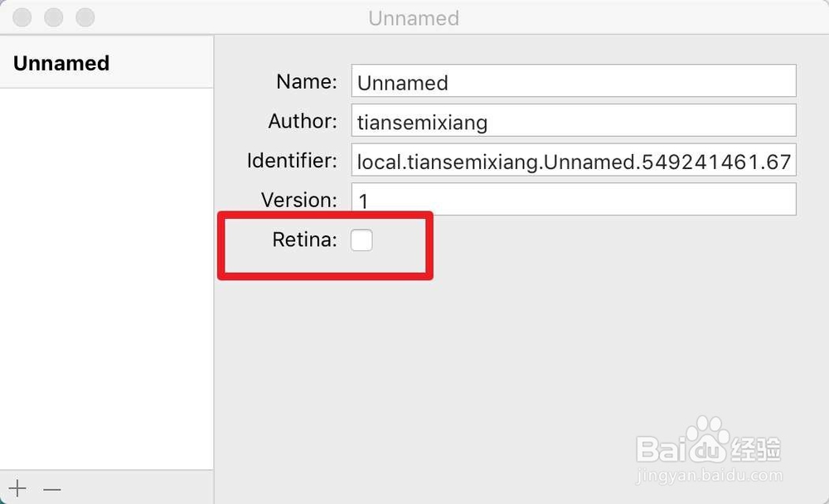The height and width of the screenshot is (504, 829).
Task: Focus the Identifier text field
Action: (x=574, y=160)
